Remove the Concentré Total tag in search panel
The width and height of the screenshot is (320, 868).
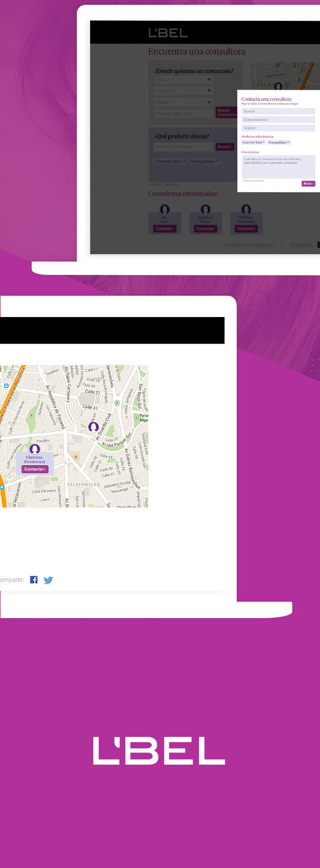(x=184, y=160)
